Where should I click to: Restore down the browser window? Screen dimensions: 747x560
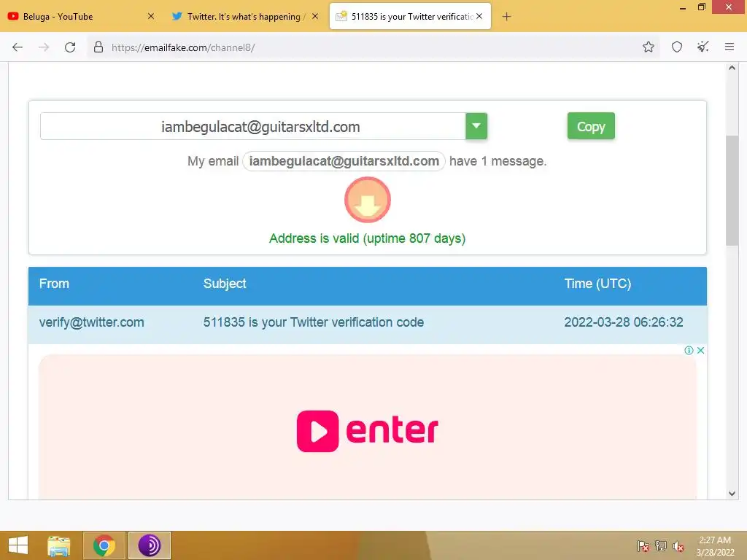pyautogui.click(x=701, y=7)
